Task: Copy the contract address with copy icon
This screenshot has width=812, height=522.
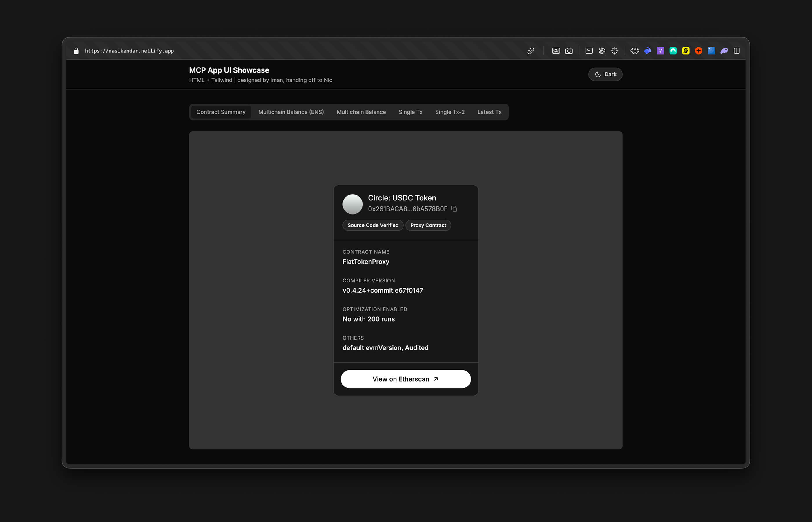Action: (454, 209)
